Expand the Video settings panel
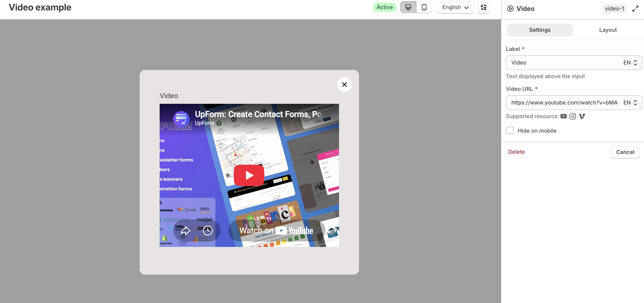644x303 pixels. click(635, 9)
